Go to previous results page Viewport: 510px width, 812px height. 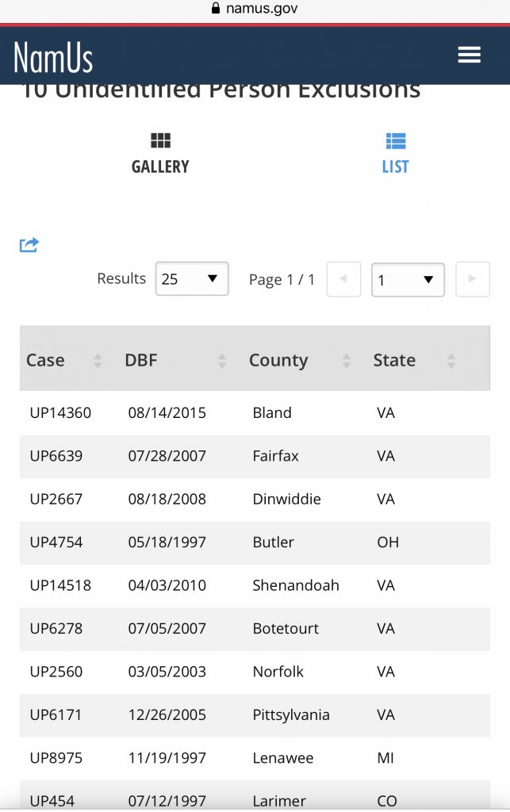point(343,279)
